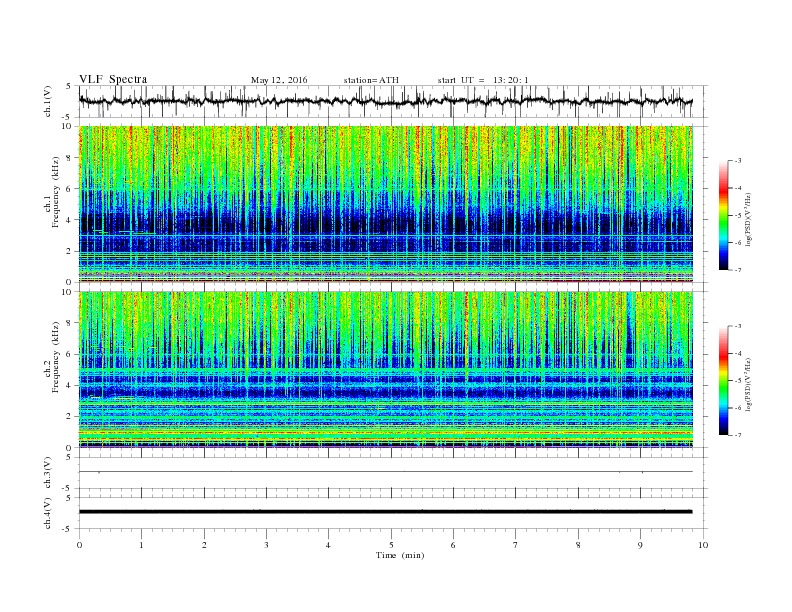Click the "-5" label on ch.1 colorbar

point(738,216)
